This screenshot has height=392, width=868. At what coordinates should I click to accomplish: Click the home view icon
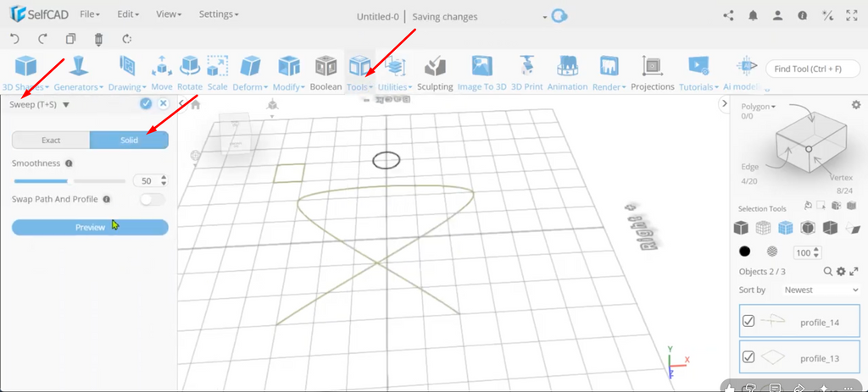(196, 105)
